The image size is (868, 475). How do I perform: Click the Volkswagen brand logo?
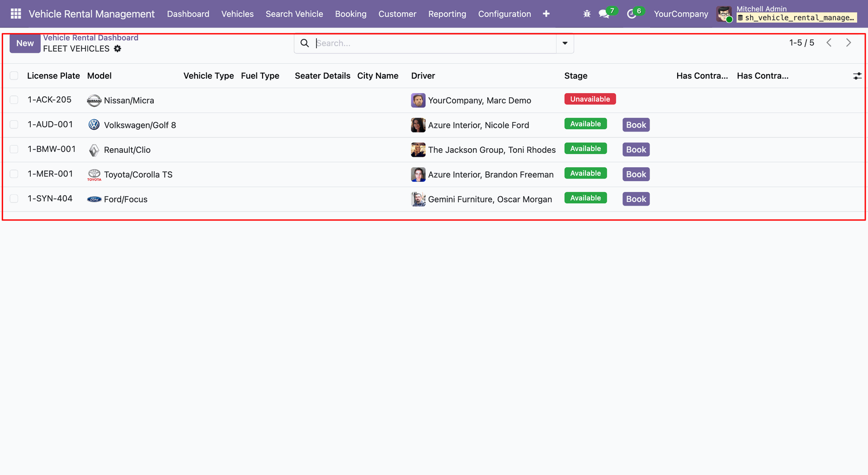click(x=94, y=125)
